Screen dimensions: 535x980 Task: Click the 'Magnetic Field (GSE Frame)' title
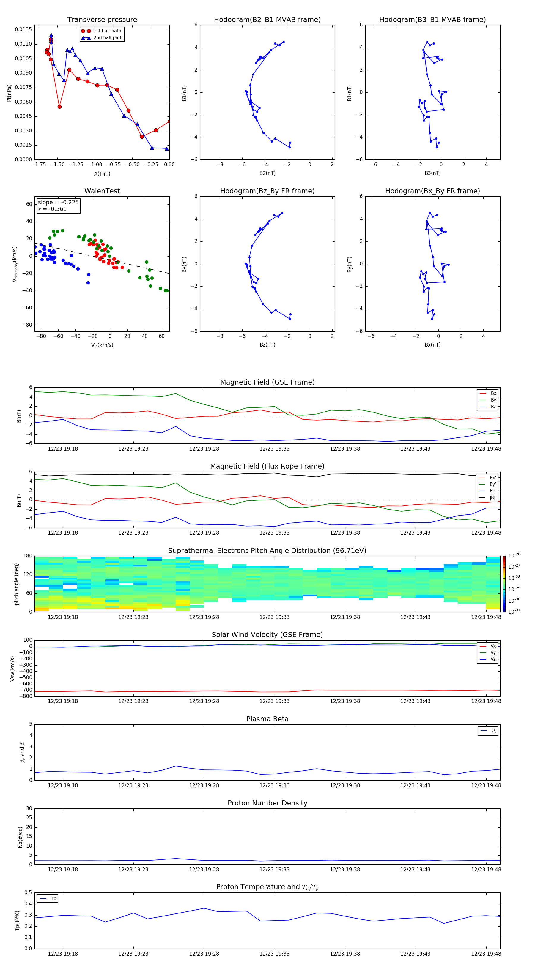click(x=267, y=382)
